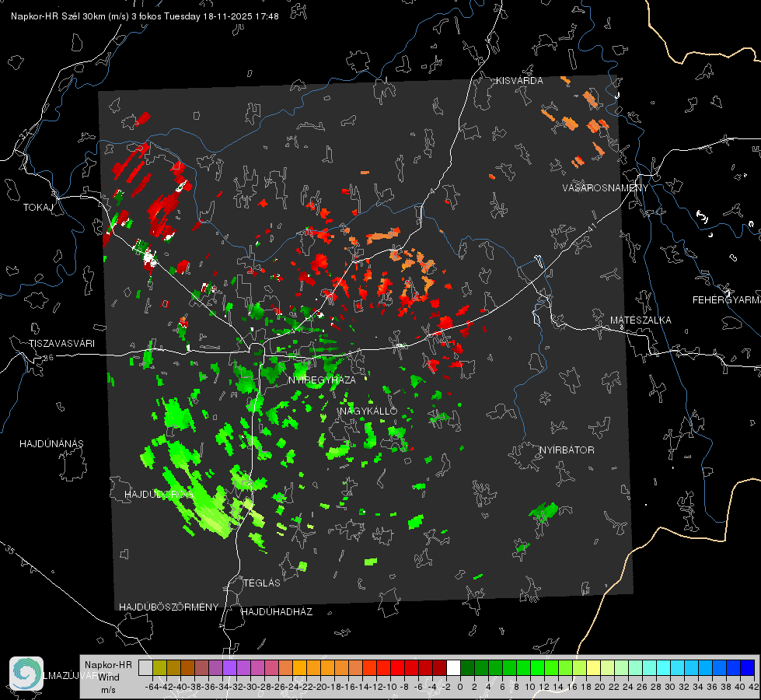
Task: Click the bright purple swatch between -34 and -32
Action: [229, 667]
